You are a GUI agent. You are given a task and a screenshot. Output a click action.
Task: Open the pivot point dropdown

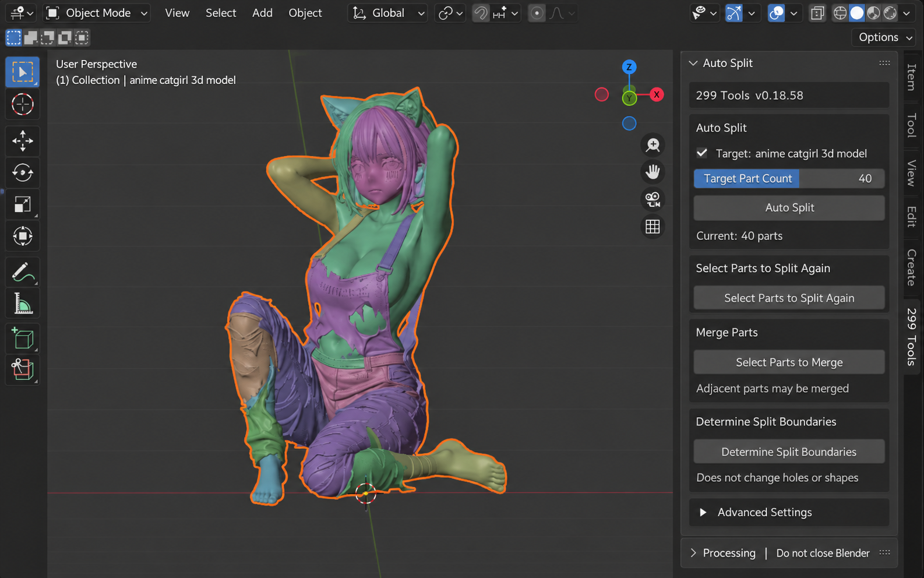click(450, 13)
